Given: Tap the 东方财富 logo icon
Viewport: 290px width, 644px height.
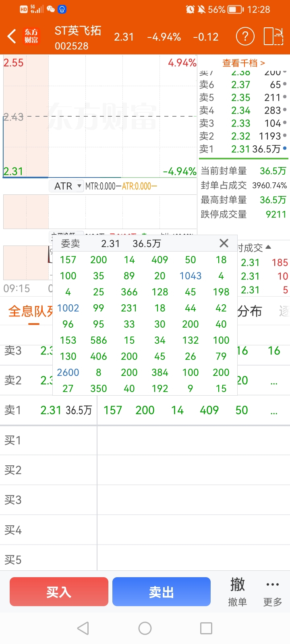Looking at the screenshot, I should click(x=31, y=36).
